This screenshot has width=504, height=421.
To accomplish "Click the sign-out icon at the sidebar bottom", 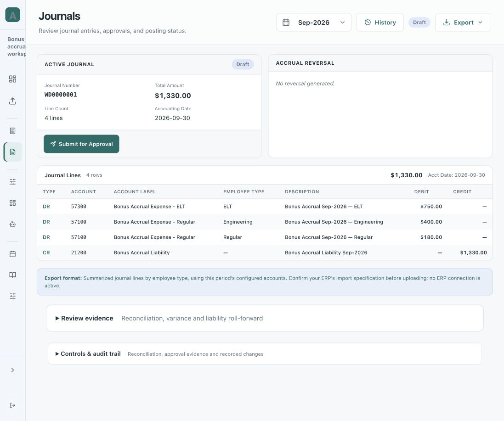I will coord(12,405).
